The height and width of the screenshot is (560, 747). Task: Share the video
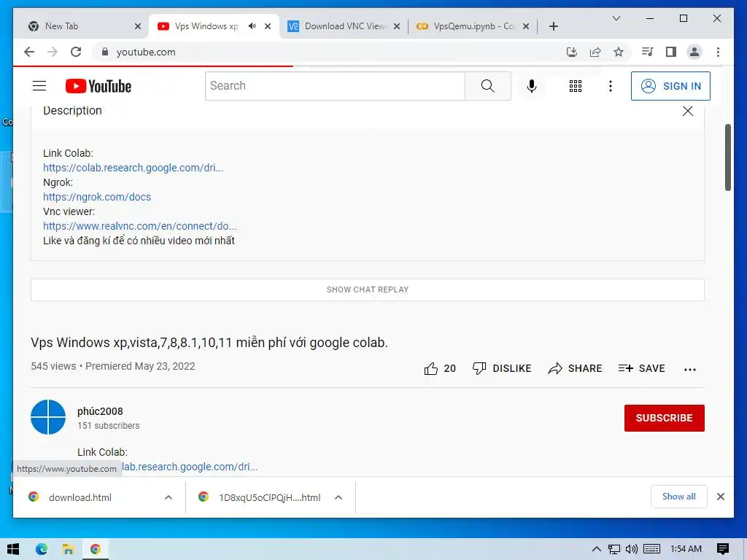pos(575,368)
